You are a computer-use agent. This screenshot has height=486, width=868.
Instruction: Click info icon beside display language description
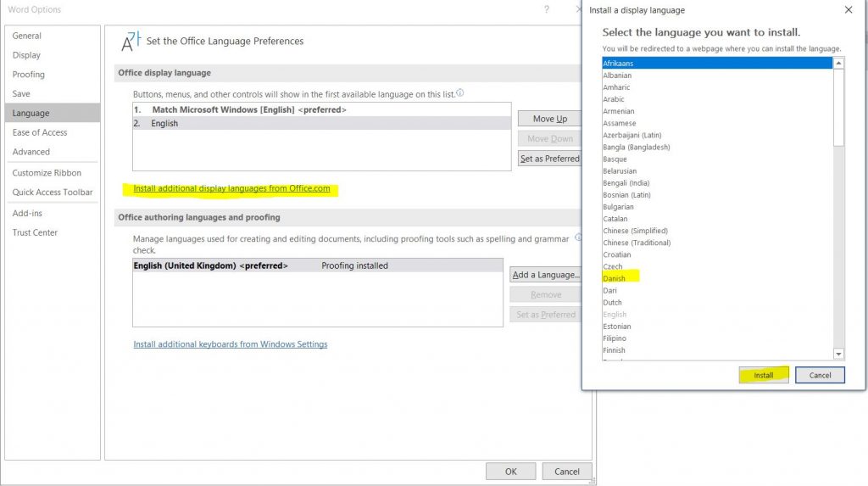coord(460,93)
